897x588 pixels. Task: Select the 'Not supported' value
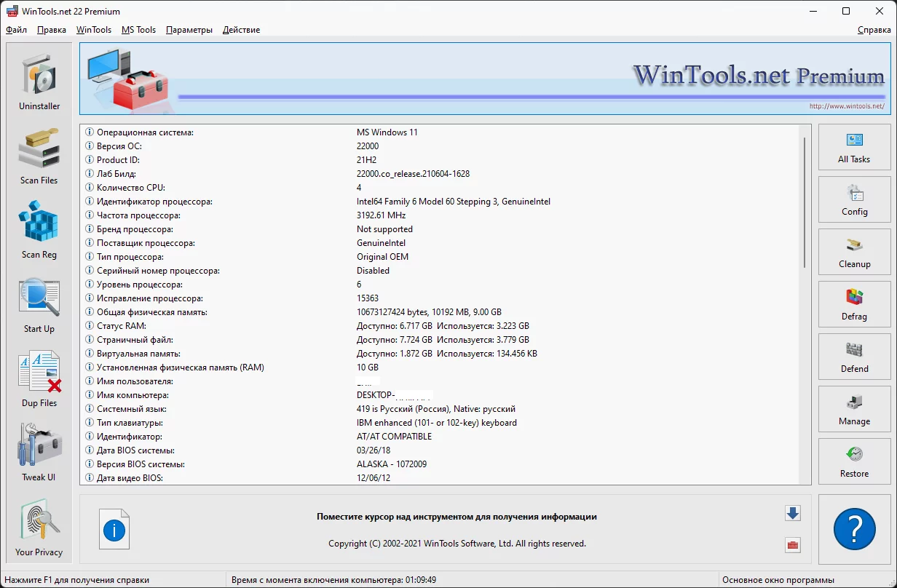[x=384, y=229]
